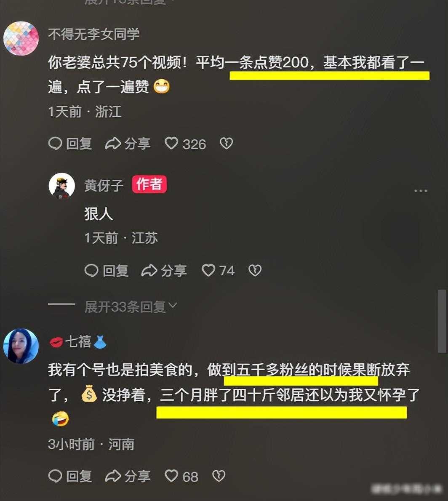Open the 黄伢子 username link
The width and height of the screenshot is (448, 501).
[x=104, y=185]
